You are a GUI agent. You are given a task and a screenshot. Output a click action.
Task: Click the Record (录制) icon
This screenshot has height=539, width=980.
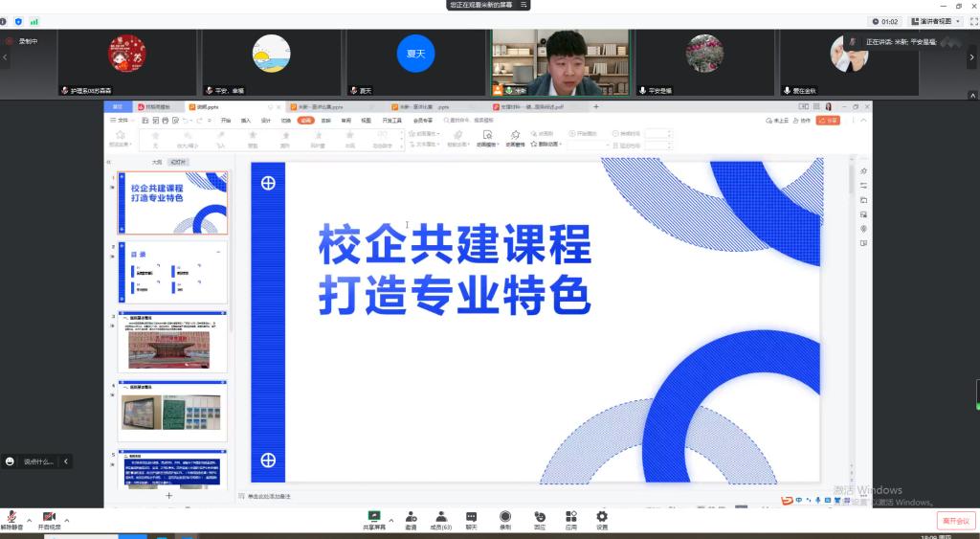(504, 517)
